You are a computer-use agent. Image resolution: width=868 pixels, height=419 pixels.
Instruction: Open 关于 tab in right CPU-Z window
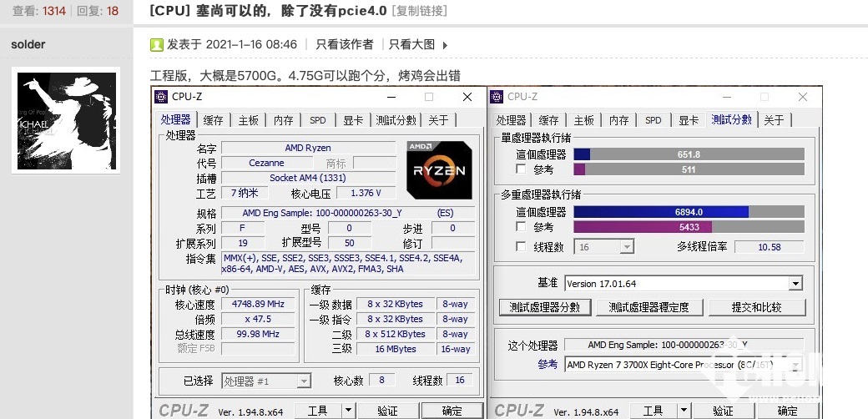pos(774,120)
